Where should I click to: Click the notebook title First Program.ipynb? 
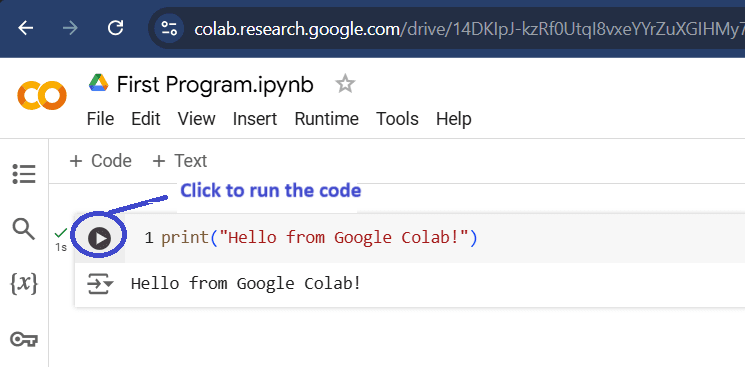coord(215,85)
